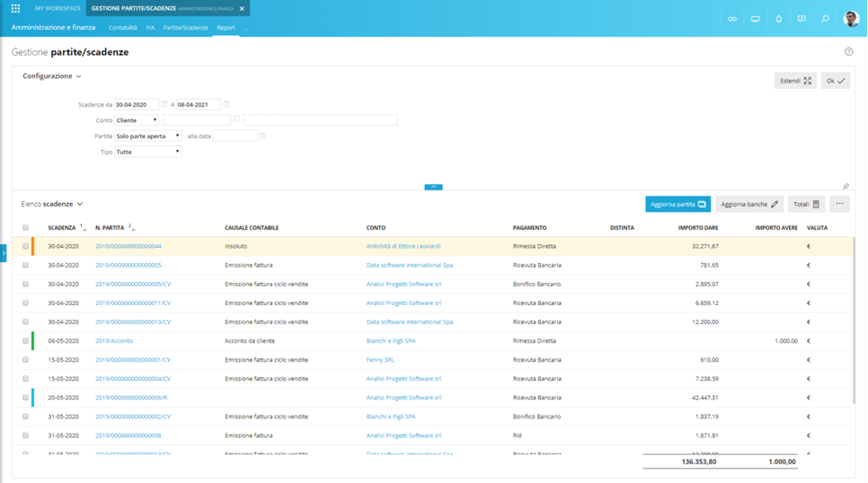Open the infinity icon in top bar
Screen dimensions: 868x483
pyautogui.click(x=732, y=19)
